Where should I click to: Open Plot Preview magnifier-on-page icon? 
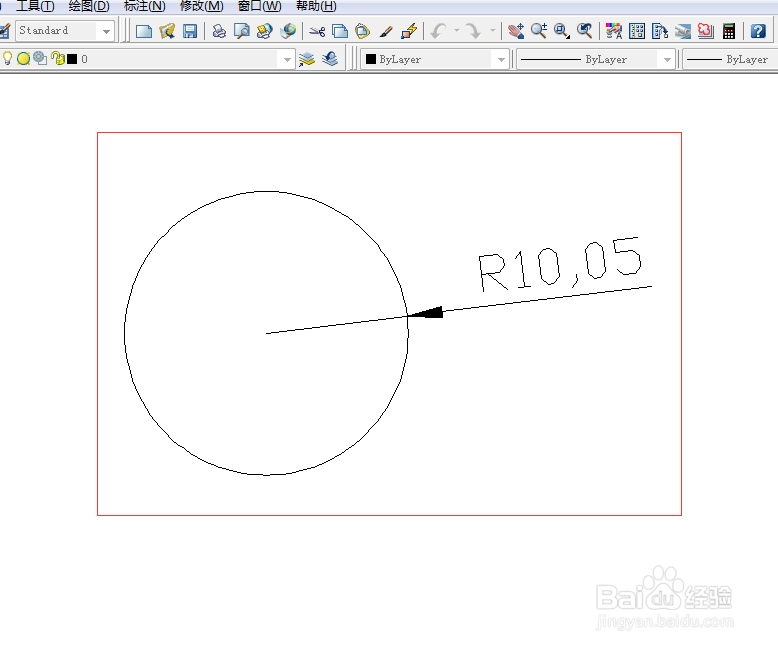(x=242, y=31)
